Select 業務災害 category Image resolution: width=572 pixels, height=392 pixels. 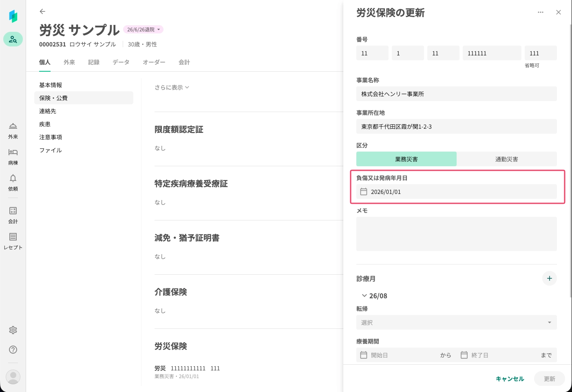[x=406, y=159]
